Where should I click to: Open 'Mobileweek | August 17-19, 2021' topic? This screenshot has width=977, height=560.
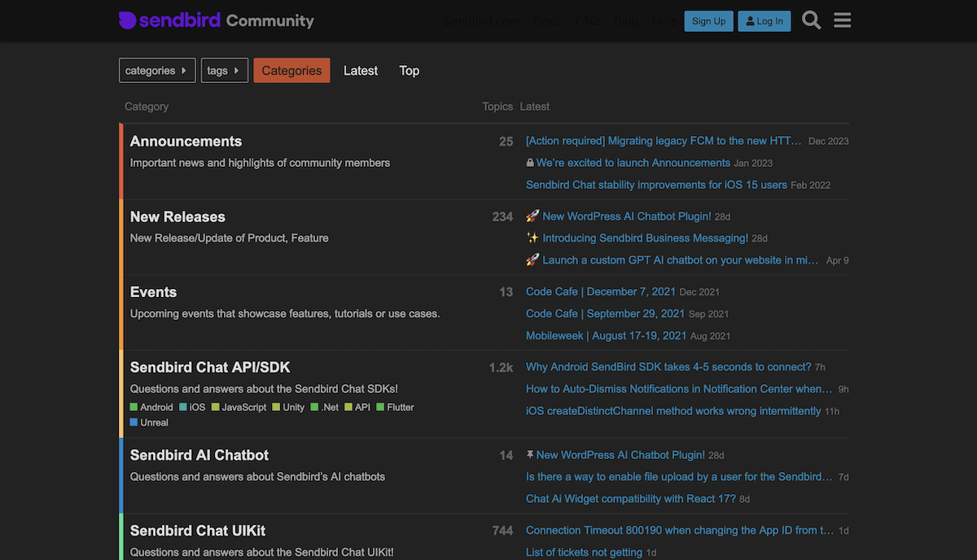coord(607,335)
